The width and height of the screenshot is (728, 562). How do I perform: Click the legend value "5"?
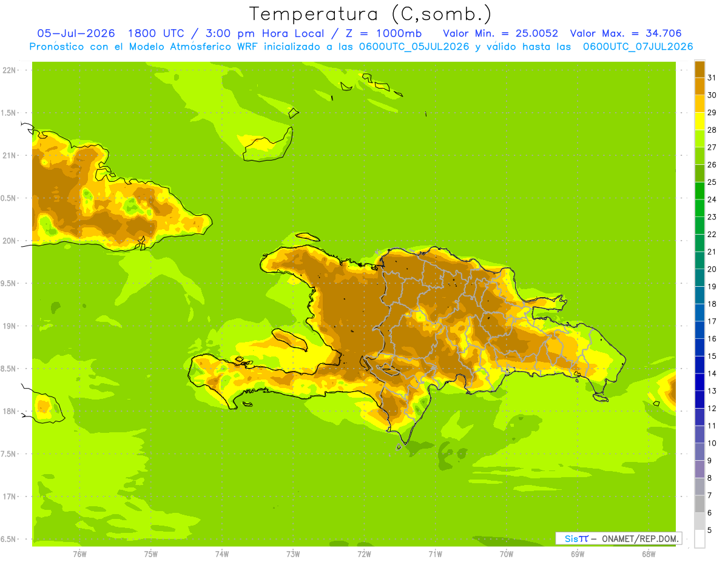[710, 530]
